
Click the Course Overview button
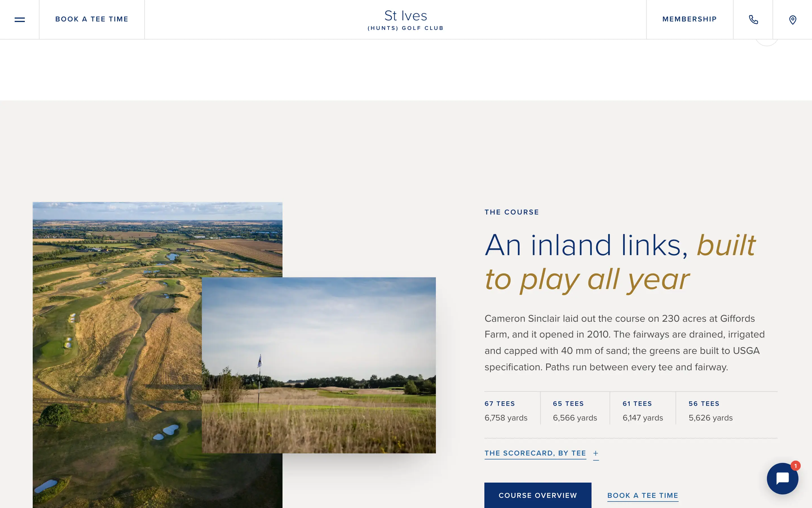pos(538,495)
